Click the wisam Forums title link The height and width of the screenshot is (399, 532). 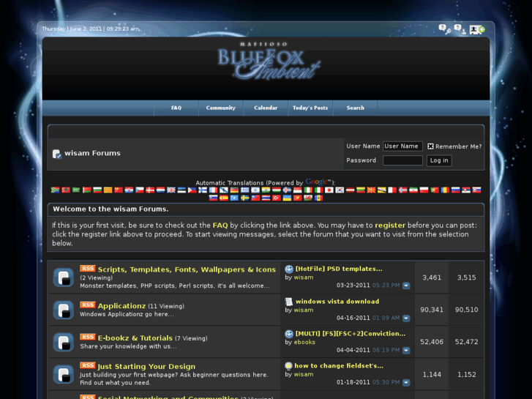tap(92, 153)
